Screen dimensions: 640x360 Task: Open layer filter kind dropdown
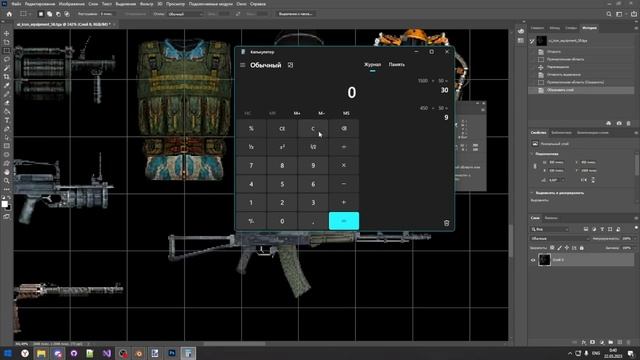pos(550,229)
